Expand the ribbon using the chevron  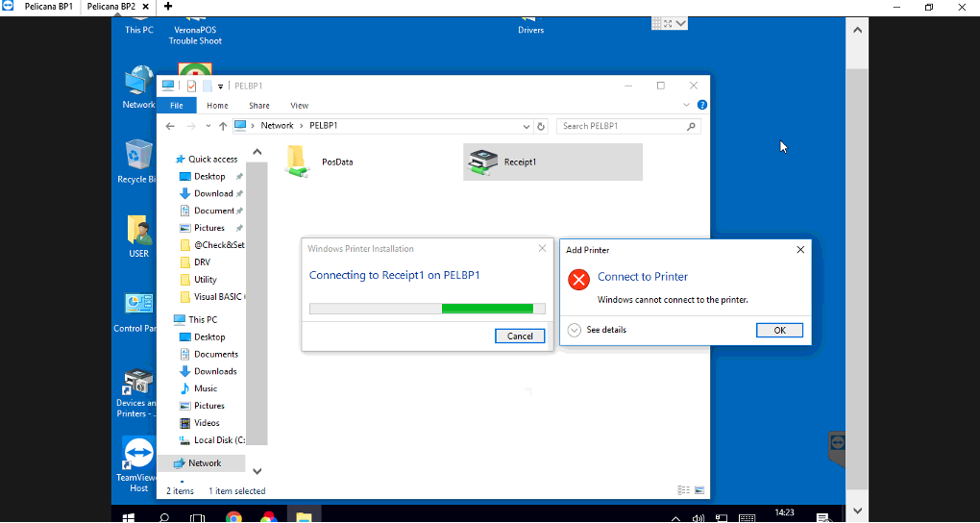coord(687,105)
